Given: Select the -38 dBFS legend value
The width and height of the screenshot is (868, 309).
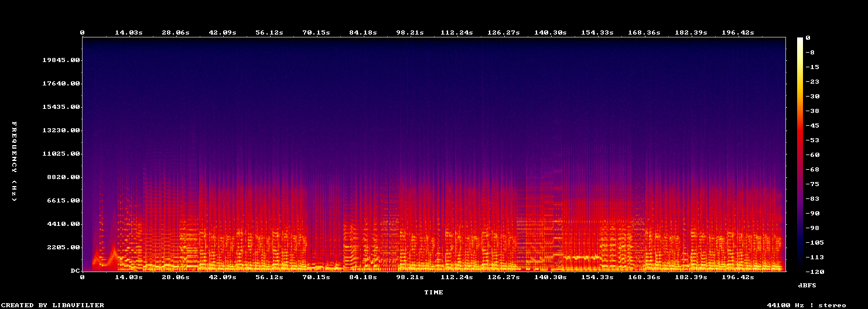Looking at the screenshot, I should pos(812,111).
